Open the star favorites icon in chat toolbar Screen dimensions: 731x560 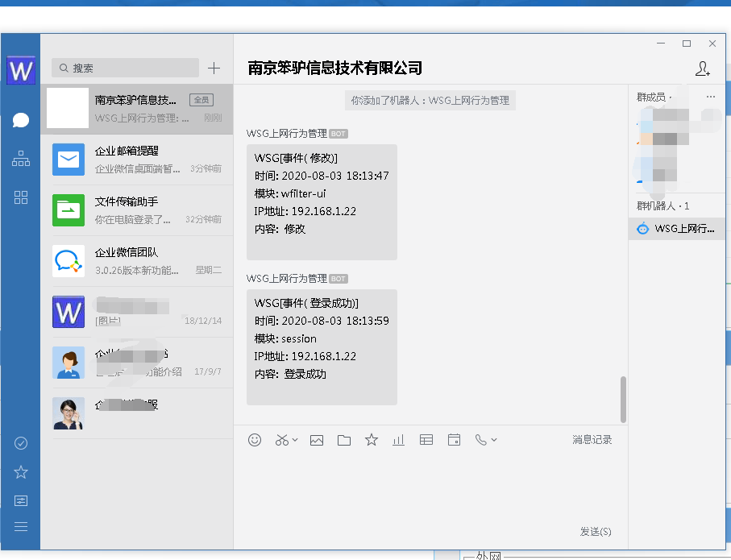click(372, 440)
